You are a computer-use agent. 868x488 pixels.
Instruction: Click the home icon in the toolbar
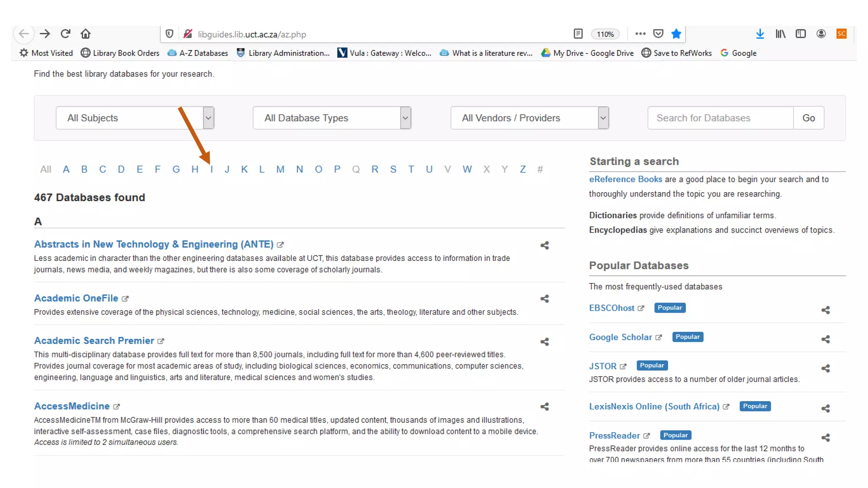(x=86, y=34)
